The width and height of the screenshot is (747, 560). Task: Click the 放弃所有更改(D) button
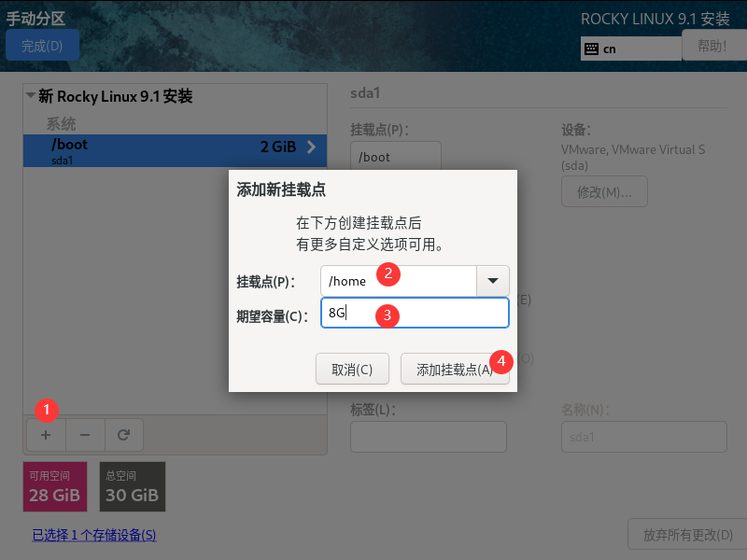click(691, 533)
